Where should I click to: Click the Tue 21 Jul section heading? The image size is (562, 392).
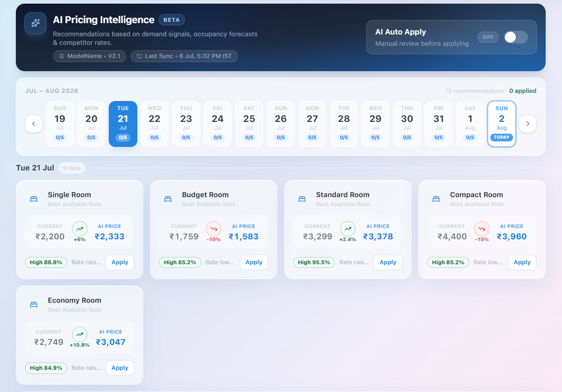pos(35,168)
